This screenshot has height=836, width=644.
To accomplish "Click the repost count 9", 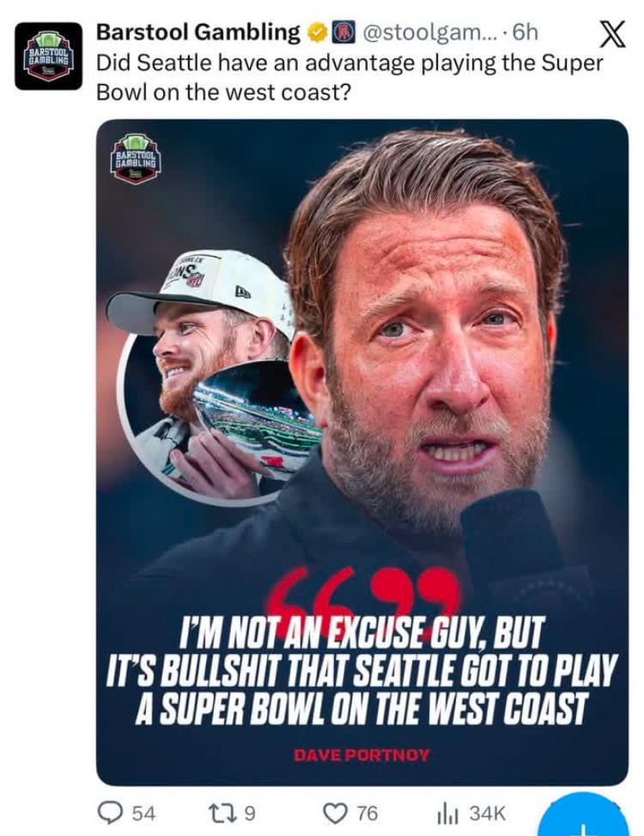I will 247,813.
